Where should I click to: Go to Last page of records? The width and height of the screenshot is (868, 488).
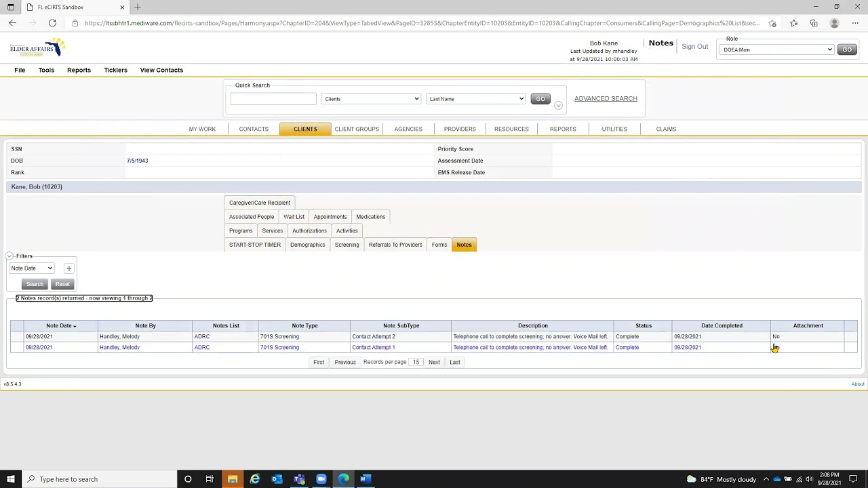[x=455, y=363]
